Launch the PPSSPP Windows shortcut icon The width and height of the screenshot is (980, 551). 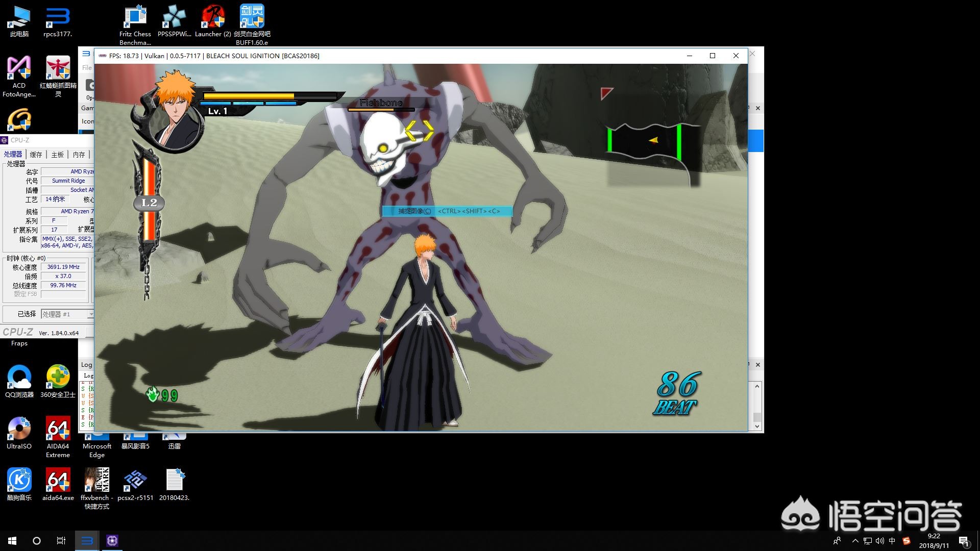coord(174,17)
